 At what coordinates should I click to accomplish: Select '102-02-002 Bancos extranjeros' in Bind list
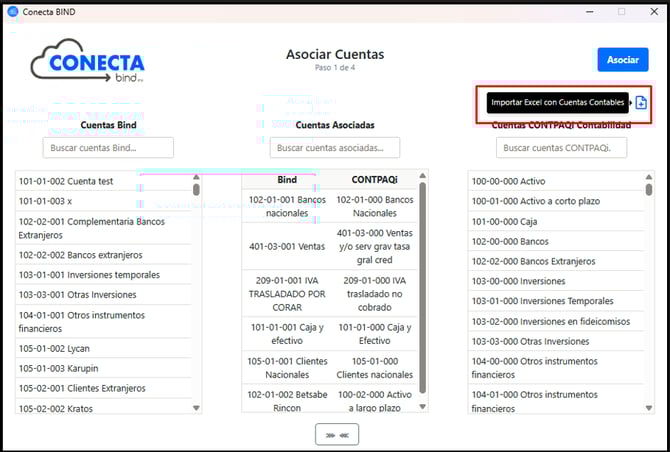pos(104,255)
